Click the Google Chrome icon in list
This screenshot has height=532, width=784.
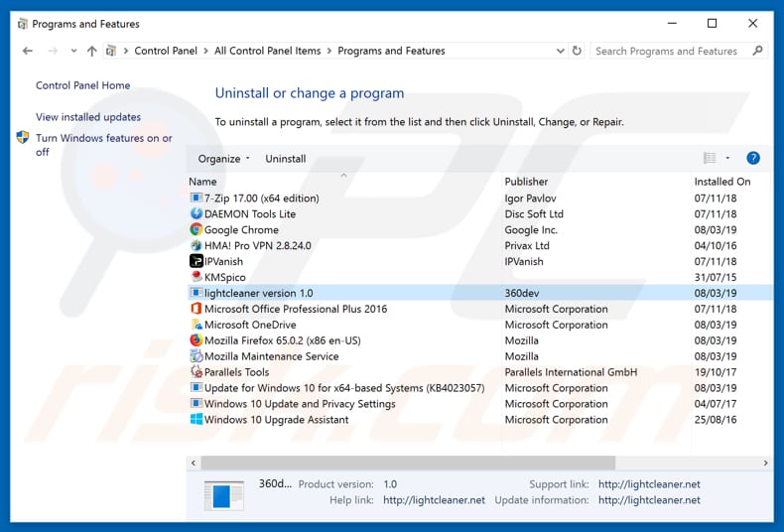196,229
